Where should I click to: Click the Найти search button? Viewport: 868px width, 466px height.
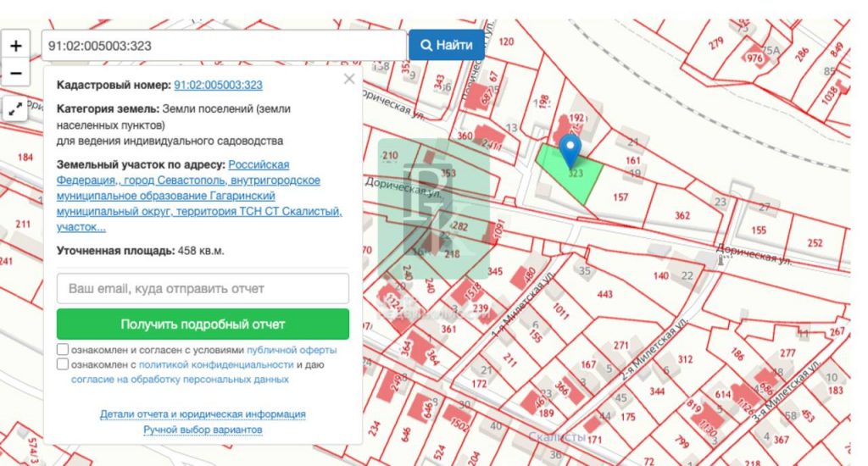tap(447, 45)
